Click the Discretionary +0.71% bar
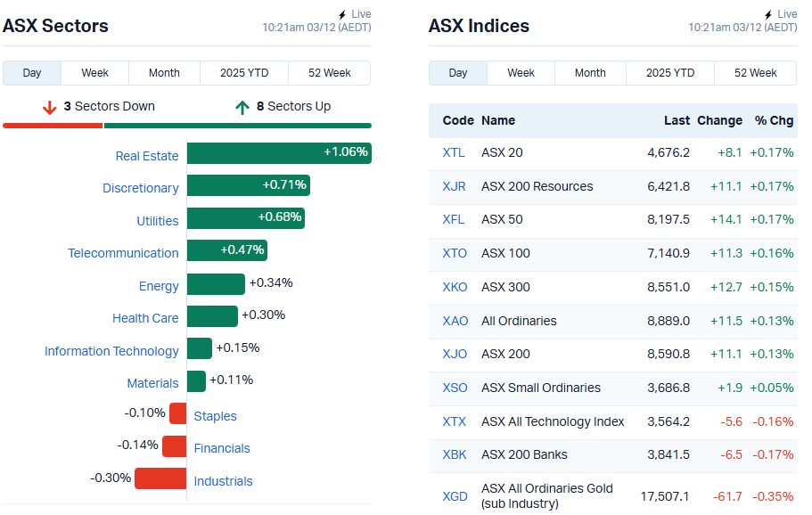Image resolution: width=812 pixels, height=515 pixels. [x=249, y=185]
